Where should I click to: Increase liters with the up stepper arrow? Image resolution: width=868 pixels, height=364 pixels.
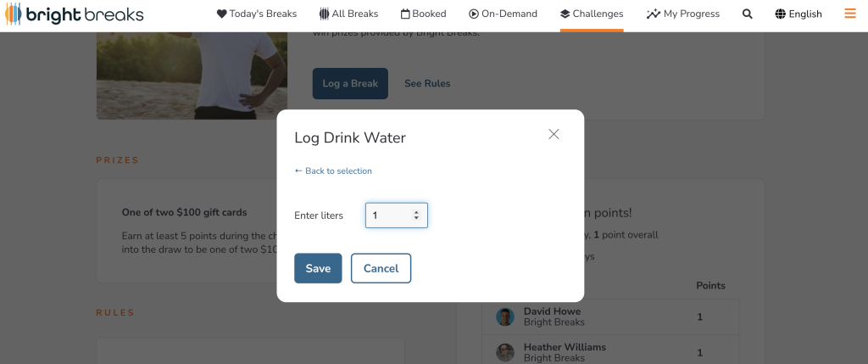416,212
